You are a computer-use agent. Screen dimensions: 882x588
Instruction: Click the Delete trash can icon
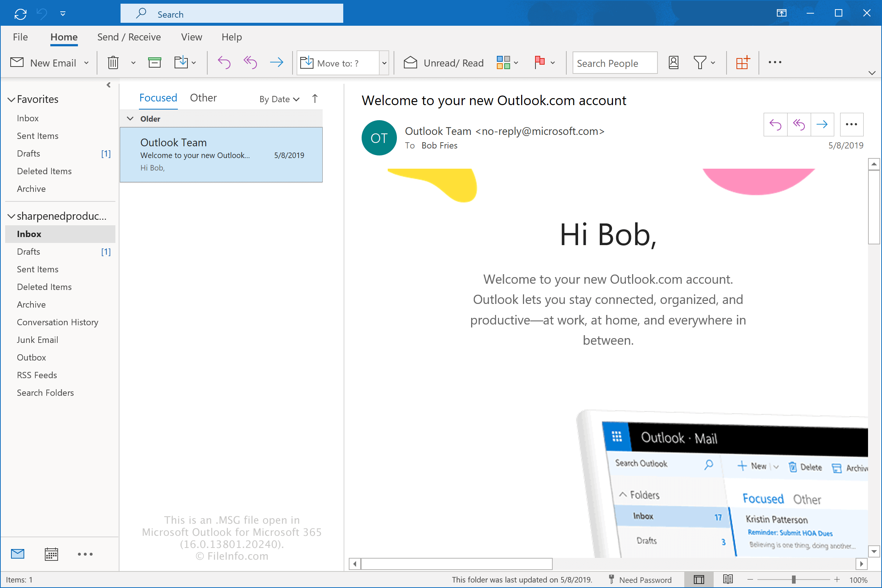pyautogui.click(x=113, y=62)
